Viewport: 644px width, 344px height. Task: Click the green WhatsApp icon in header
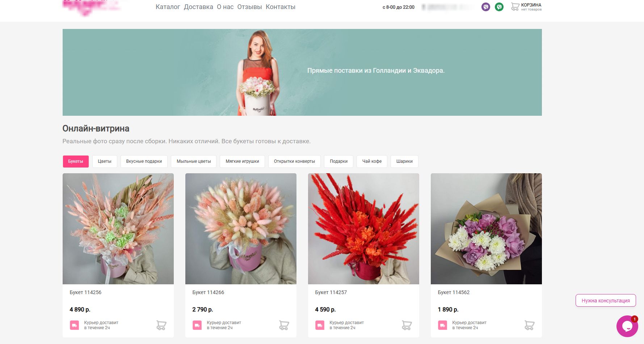tap(499, 7)
